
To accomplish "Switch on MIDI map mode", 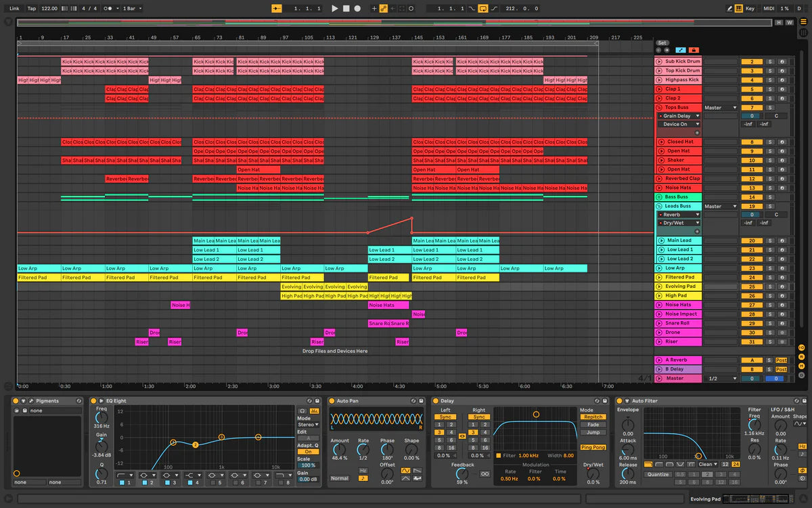I will pyautogui.click(x=769, y=8).
